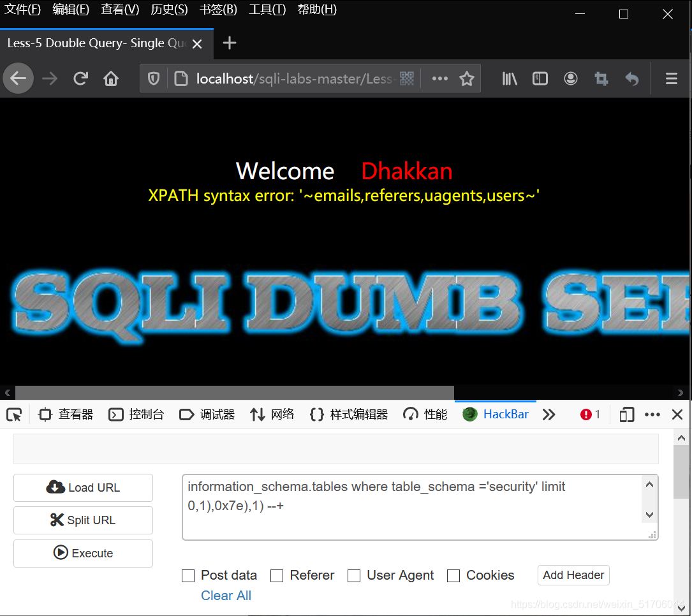This screenshot has width=692, height=616.
Task: Open the tracking protection shield
Action: click(153, 78)
